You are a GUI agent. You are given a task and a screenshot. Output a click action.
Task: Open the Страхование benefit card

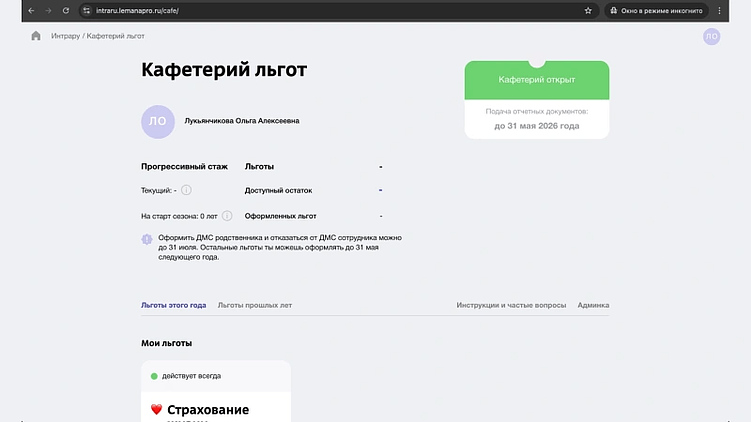point(216,391)
